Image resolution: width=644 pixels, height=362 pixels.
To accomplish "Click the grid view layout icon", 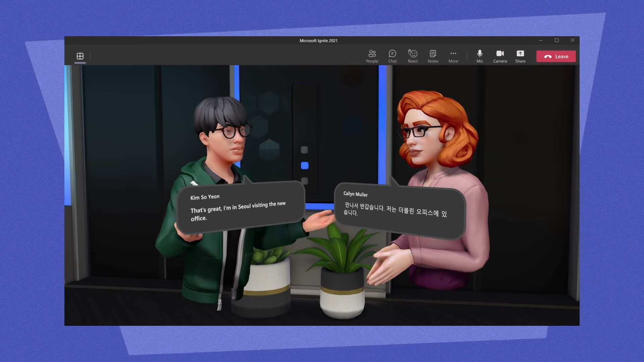I will click(x=79, y=56).
